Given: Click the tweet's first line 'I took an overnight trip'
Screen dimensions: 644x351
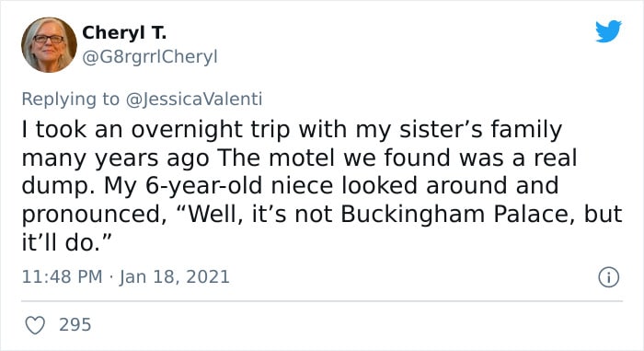Looking at the screenshot, I should coord(155,130).
